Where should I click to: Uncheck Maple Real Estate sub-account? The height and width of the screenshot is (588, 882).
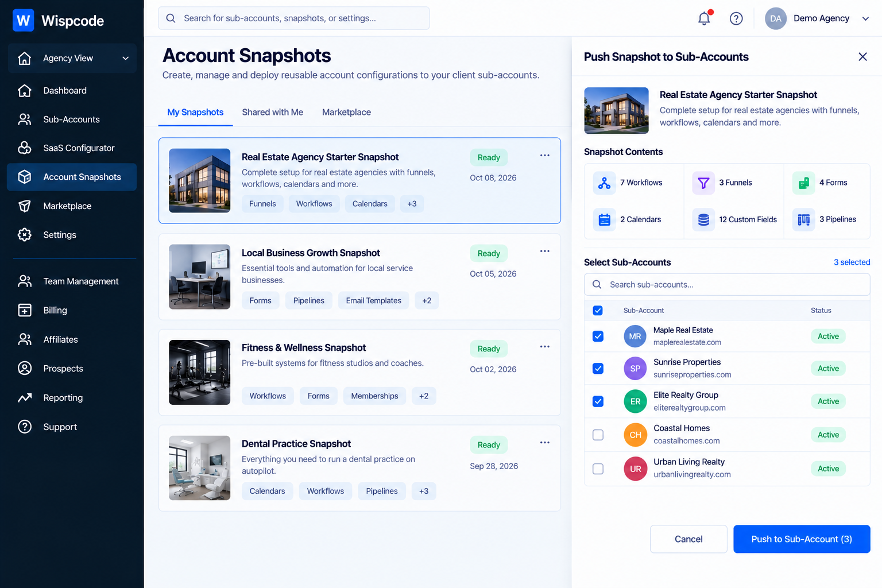tap(598, 336)
